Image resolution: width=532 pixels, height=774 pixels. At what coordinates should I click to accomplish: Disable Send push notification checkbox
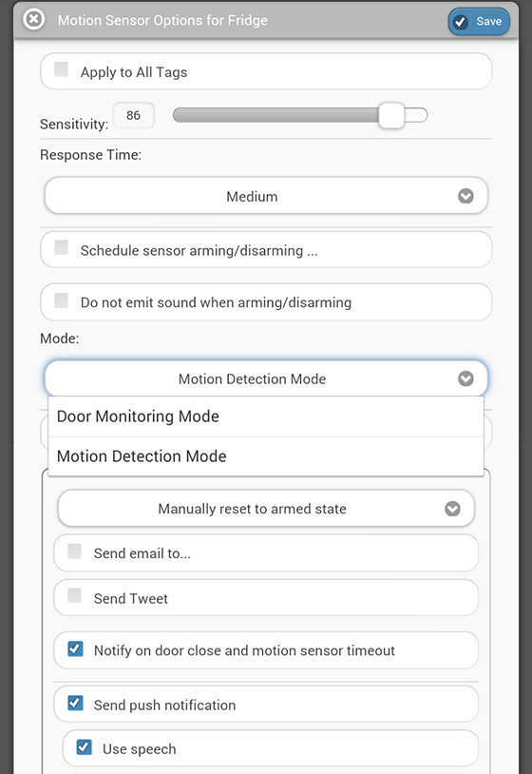coord(75,703)
